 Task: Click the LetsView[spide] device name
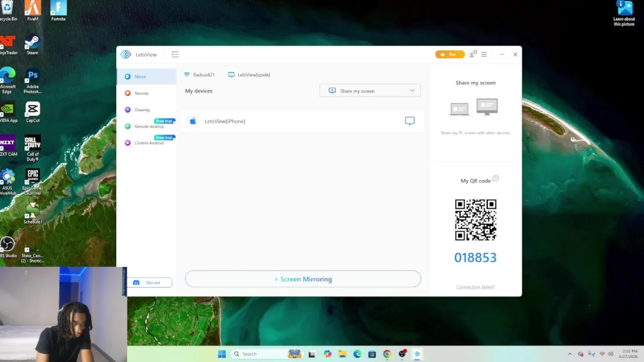[x=254, y=75]
